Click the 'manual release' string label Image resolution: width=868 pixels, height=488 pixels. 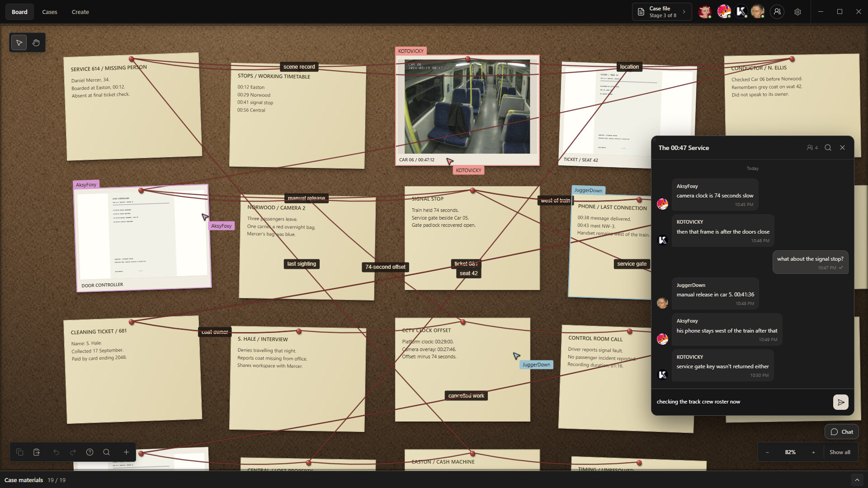coord(306,198)
